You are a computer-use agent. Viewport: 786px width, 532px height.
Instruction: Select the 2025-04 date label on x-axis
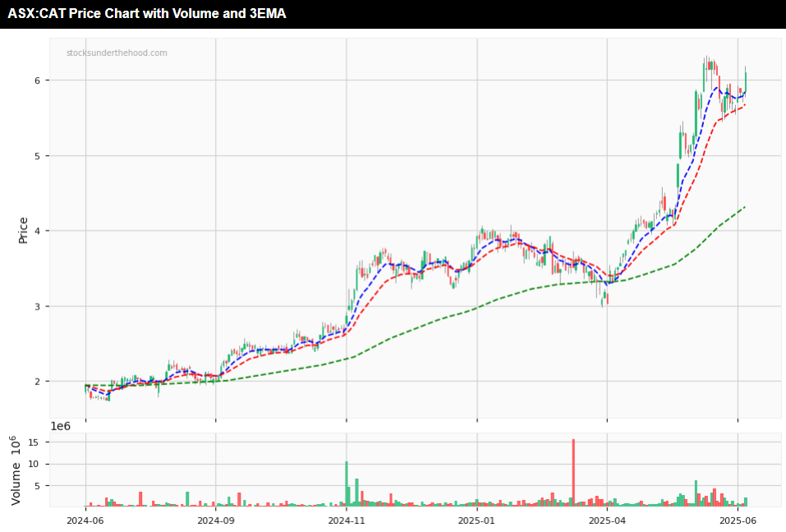607,520
